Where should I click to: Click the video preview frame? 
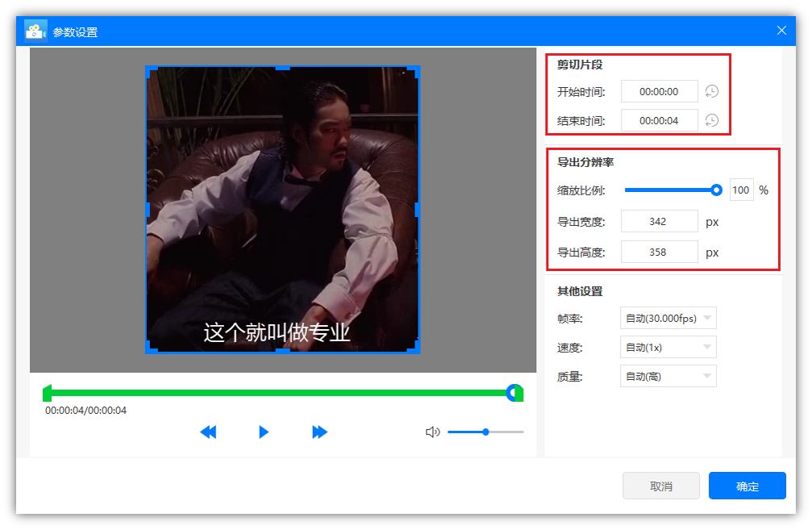283,210
